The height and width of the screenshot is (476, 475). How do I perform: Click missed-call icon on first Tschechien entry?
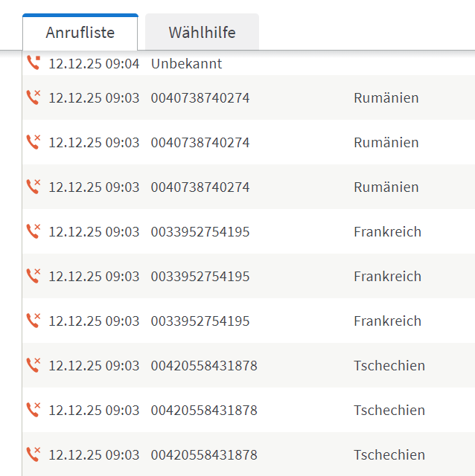[33, 365]
